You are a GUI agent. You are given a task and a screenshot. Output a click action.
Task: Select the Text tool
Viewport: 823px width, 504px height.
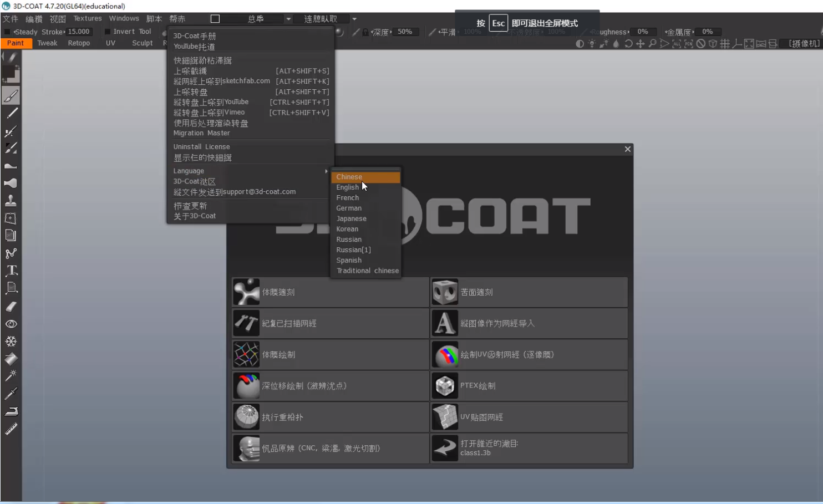(11, 271)
